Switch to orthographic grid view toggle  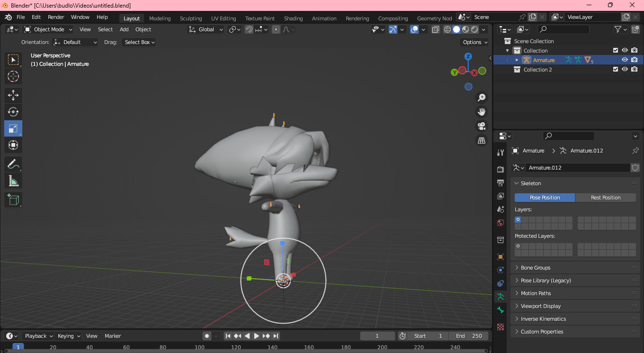(482, 141)
